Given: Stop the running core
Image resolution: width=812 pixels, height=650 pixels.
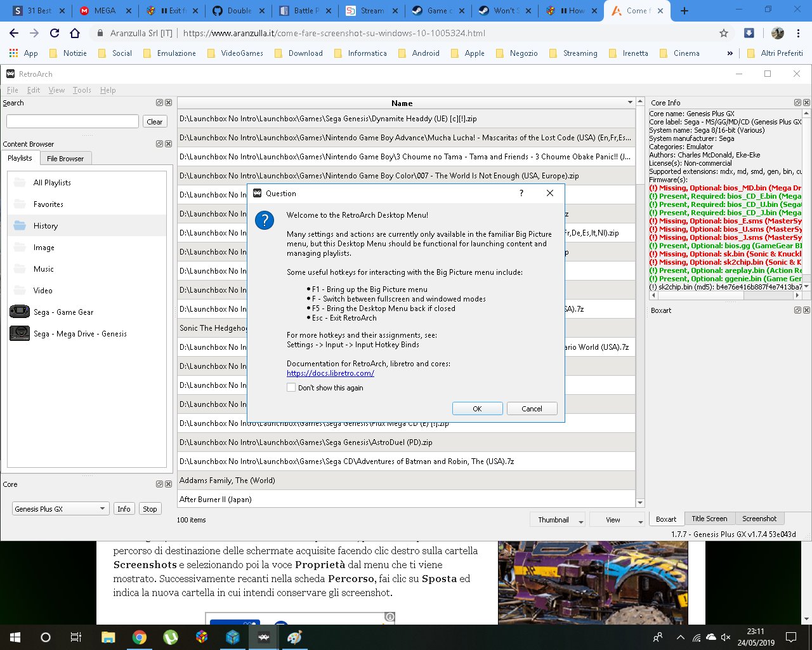Looking at the screenshot, I should [150, 508].
